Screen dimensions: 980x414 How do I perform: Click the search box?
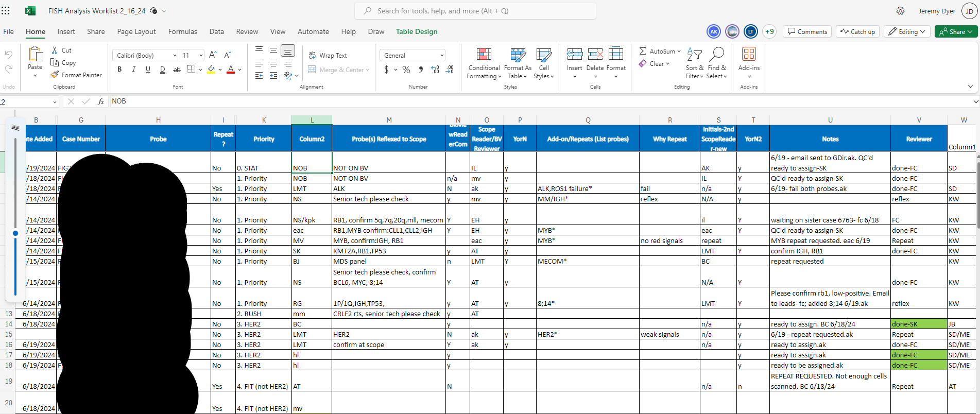point(475,11)
